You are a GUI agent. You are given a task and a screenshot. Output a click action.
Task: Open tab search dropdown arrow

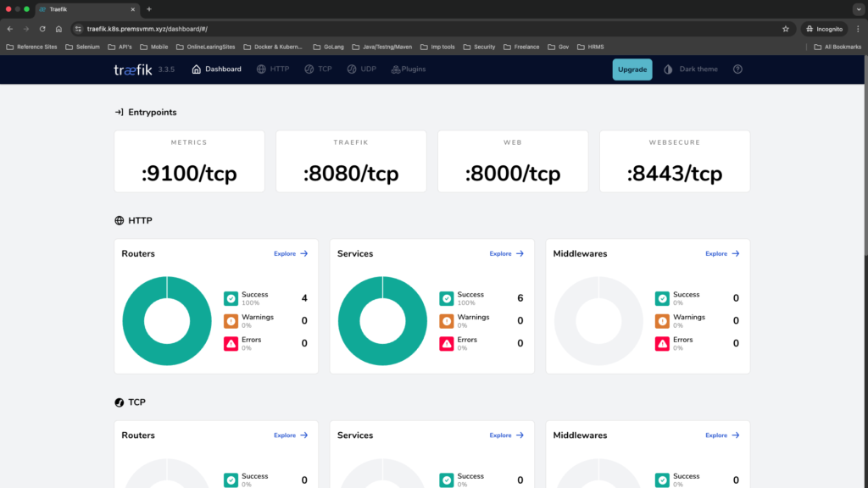click(x=859, y=9)
